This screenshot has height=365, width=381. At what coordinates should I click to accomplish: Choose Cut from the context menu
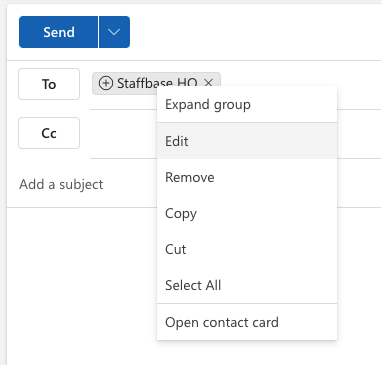tap(247, 249)
